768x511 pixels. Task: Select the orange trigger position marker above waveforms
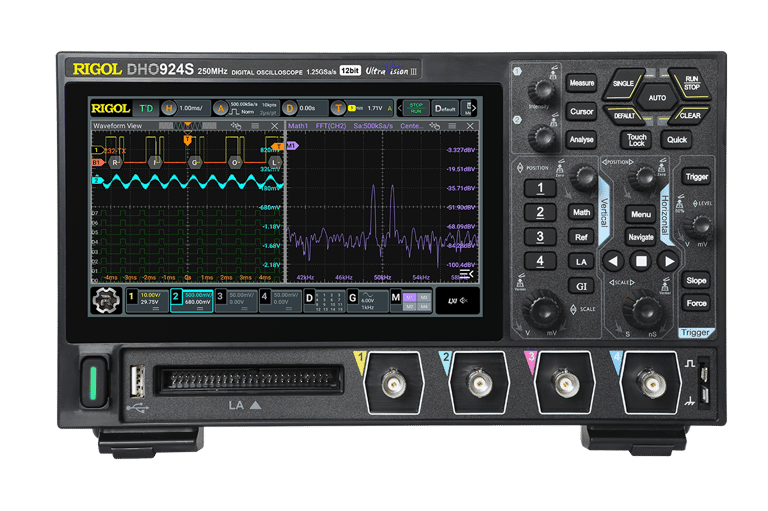click(187, 140)
